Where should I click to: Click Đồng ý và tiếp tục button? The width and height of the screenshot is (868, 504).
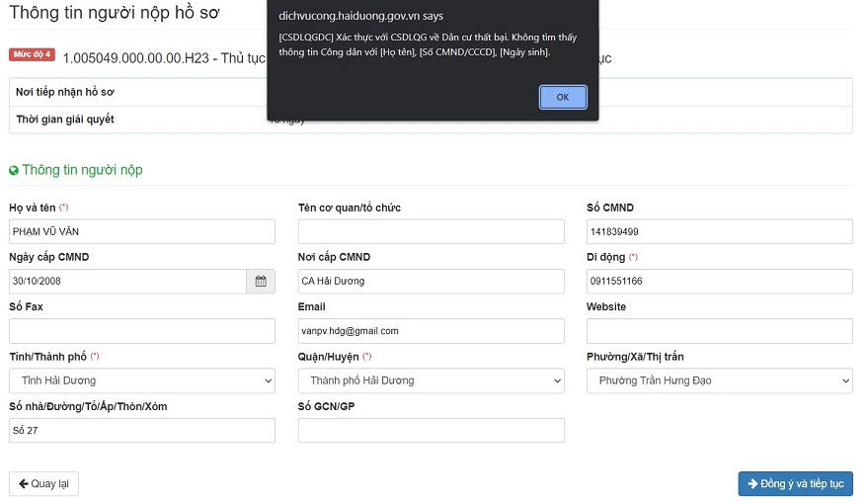796,483
